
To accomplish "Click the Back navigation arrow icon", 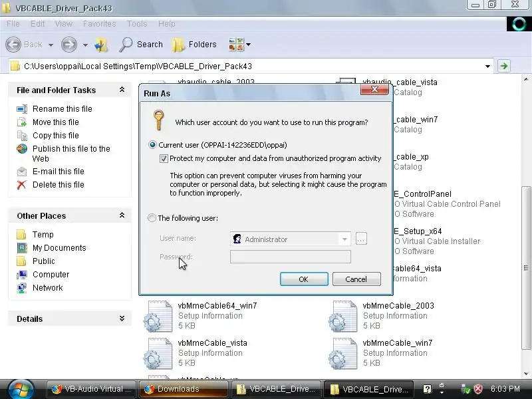I will (13, 45).
